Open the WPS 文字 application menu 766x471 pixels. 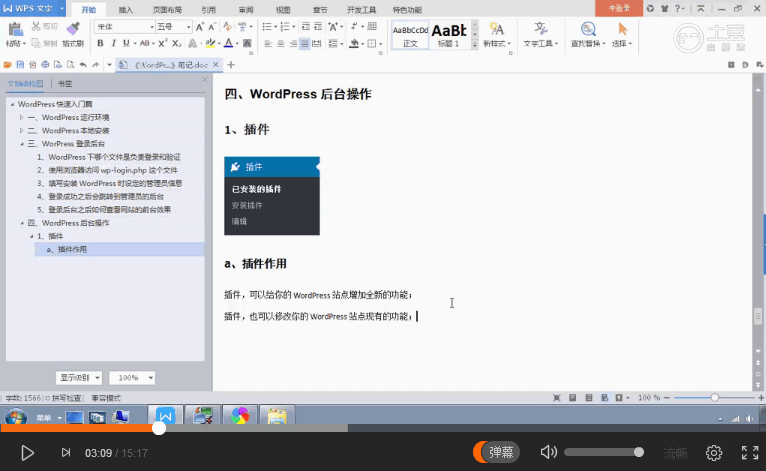[x=33, y=8]
